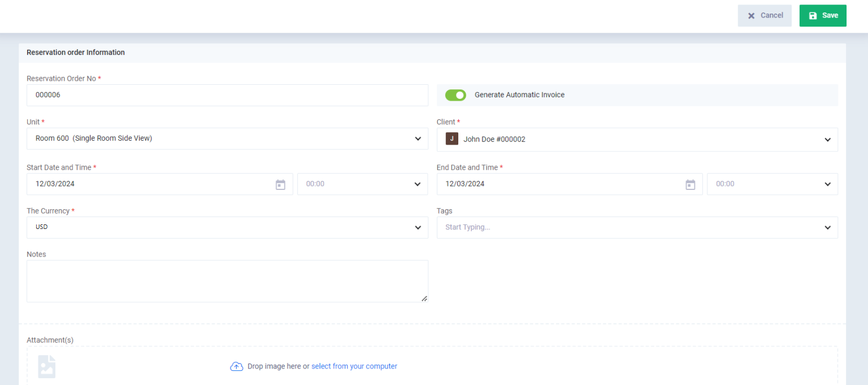Open the Tags dropdown arrow
This screenshot has width=868, height=385.
[827, 228]
